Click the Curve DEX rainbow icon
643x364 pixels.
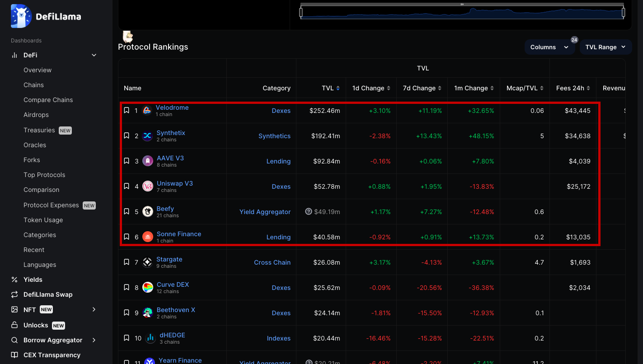point(148,288)
